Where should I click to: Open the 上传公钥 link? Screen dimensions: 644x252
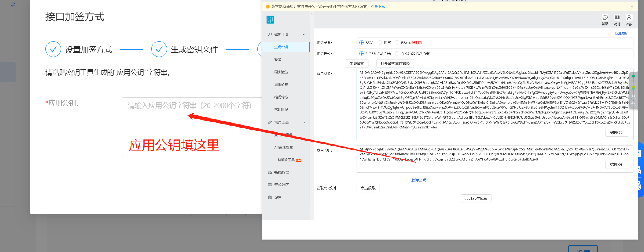click(x=419, y=180)
